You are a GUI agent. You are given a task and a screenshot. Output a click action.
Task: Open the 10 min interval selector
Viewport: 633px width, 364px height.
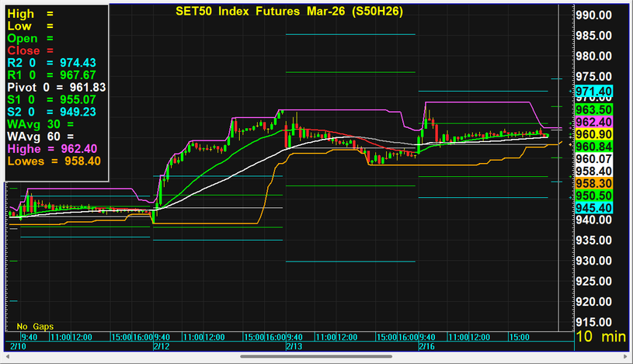(x=600, y=337)
